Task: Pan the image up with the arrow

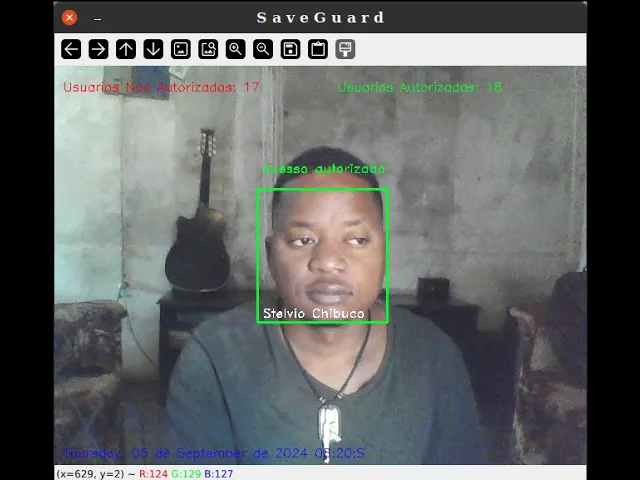Action: click(126, 49)
